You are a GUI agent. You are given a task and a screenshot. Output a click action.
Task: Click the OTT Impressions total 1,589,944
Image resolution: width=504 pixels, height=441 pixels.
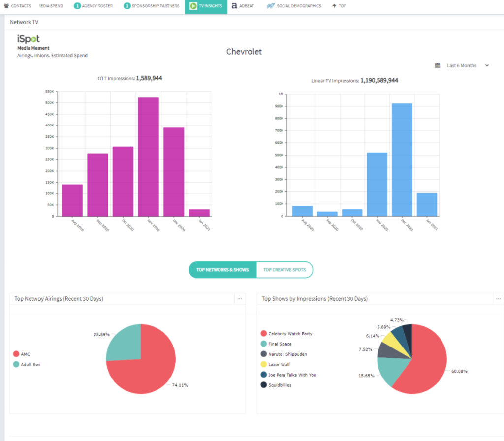click(x=149, y=78)
